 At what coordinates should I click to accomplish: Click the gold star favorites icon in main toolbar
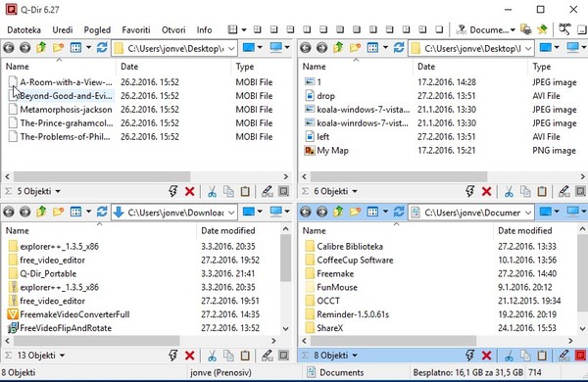(542, 29)
